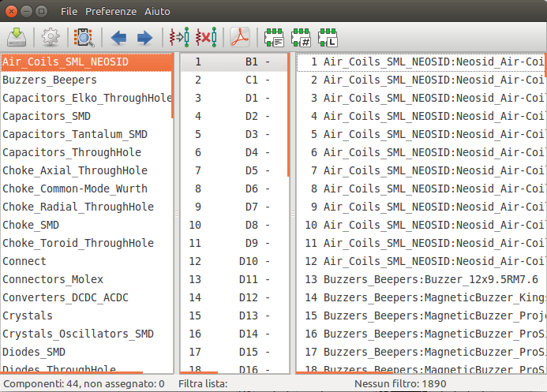The image size is (547, 392).
Task: Select Crystals_Oscillators_SMD library entry
Action: coord(77,334)
